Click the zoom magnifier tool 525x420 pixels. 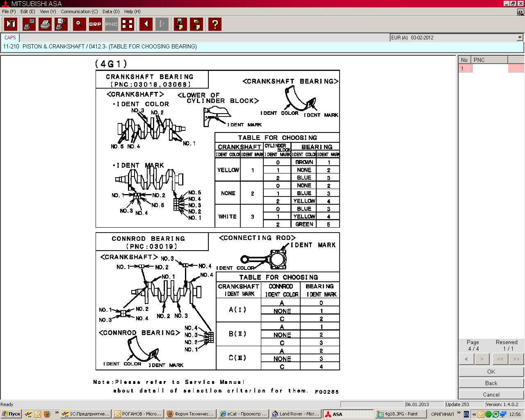[x=79, y=24]
